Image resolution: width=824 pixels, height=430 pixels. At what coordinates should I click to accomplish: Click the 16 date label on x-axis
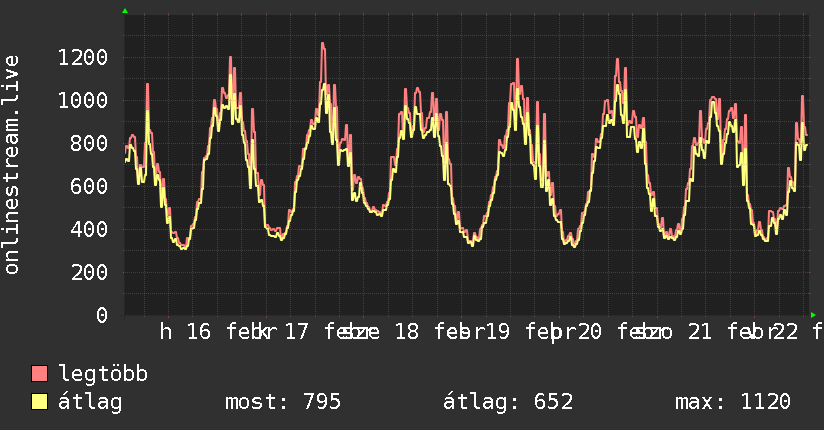(198, 332)
